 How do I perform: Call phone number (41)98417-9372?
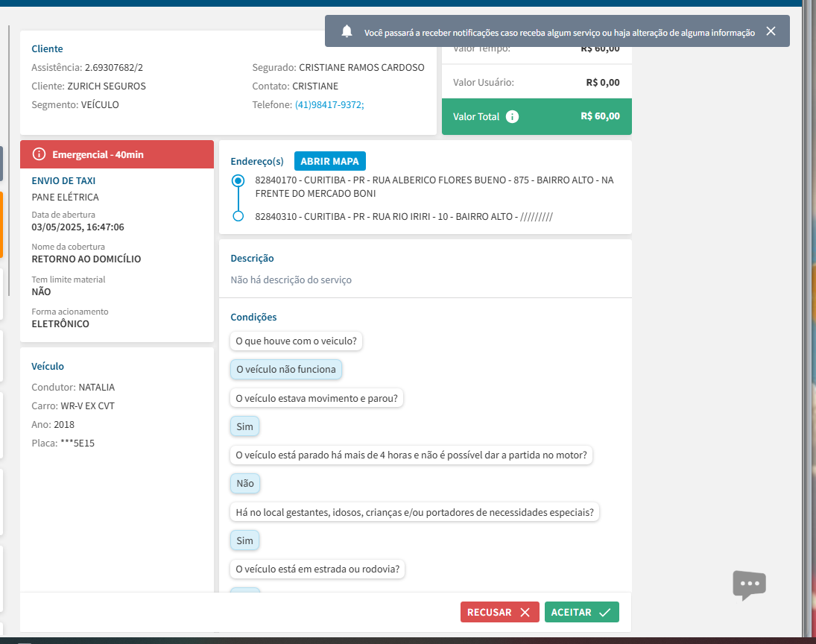[329, 104]
